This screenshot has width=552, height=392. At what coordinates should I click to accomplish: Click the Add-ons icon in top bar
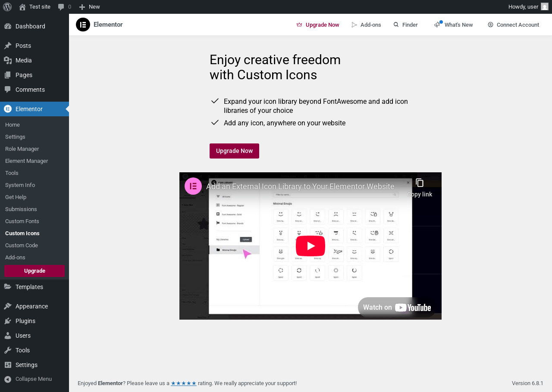(x=354, y=25)
